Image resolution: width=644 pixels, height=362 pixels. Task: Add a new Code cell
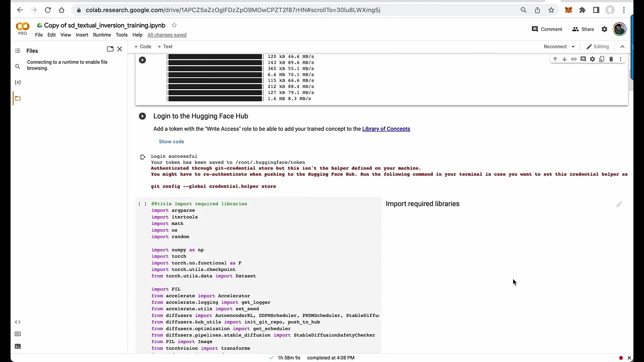(x=142, y=46)
